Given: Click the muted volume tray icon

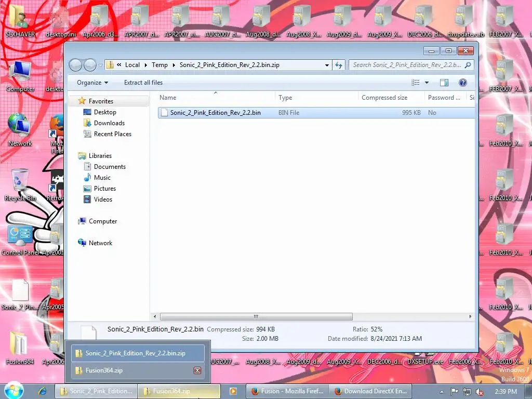Looking at the screenshot, I should click(480, 392).
